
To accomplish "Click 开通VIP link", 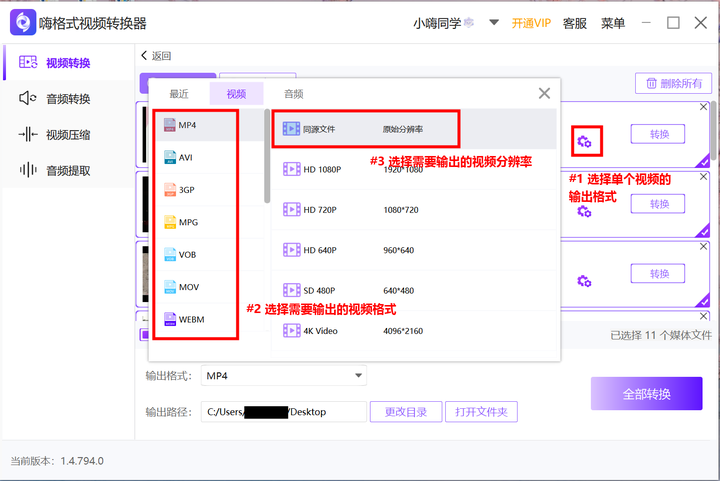I will (x=531, y=23).
